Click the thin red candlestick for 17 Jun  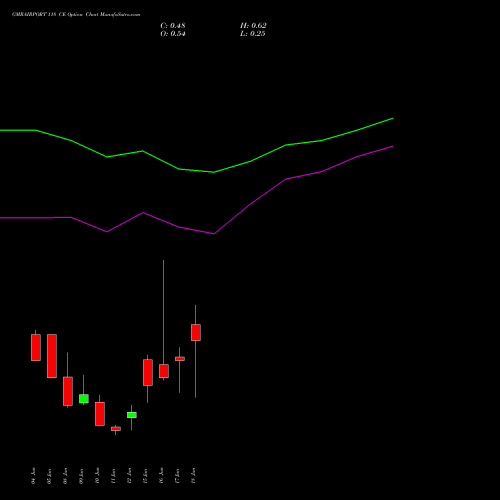(180, 359)
